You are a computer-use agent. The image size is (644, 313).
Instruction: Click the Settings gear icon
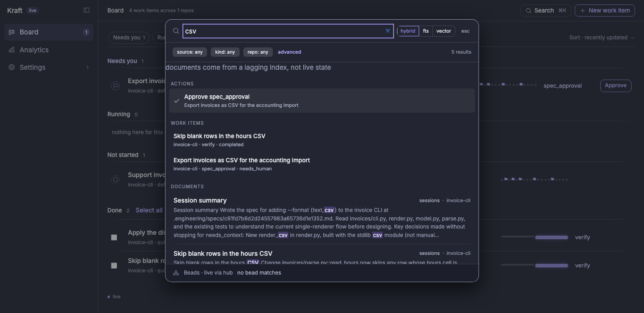[x=12, y=67]
